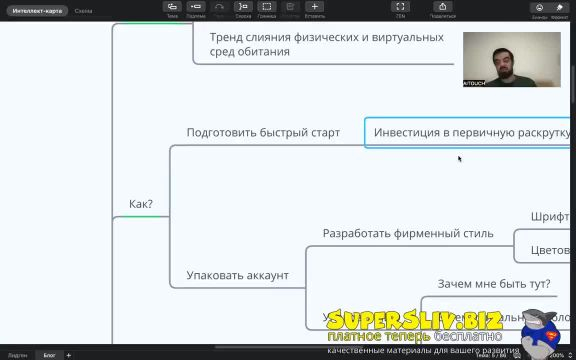
Task: Select node Подготовить быстрый старт
Action: point(263,133)
